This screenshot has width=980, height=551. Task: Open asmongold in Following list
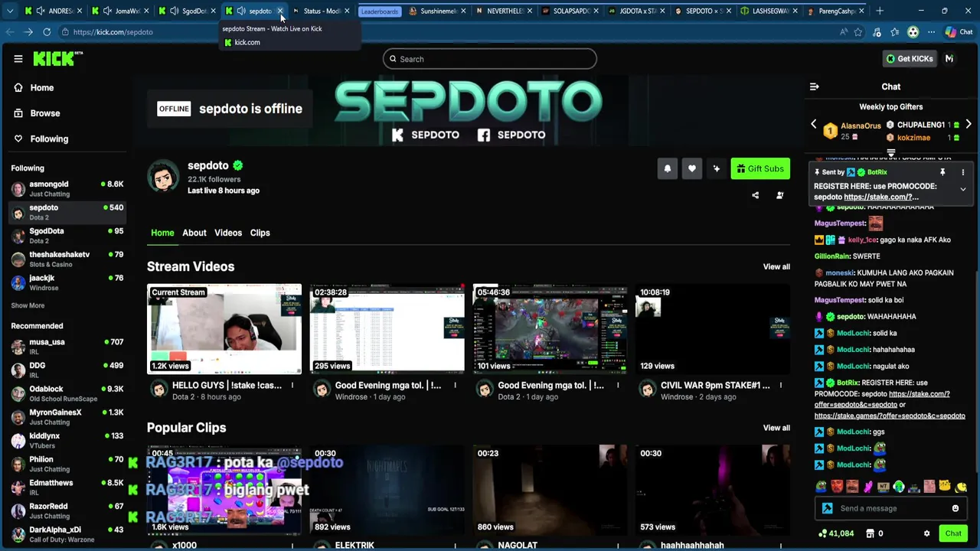point(67,188)
